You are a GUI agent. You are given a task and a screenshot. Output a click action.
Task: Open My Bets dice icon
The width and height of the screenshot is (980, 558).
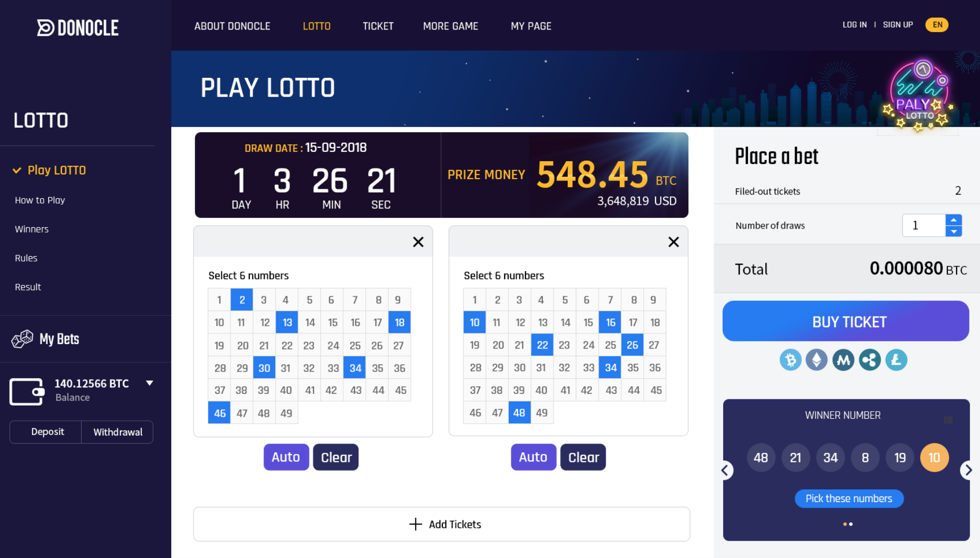[22, 339]
